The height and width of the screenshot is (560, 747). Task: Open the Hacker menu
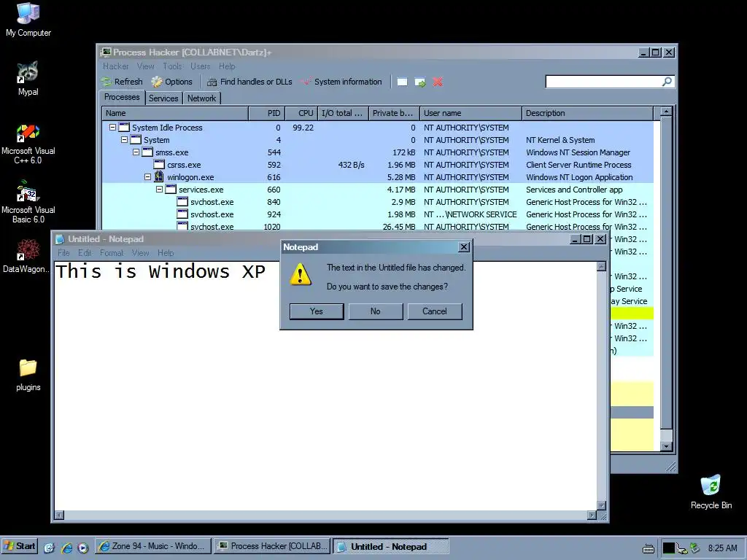[x=116, y=66]
